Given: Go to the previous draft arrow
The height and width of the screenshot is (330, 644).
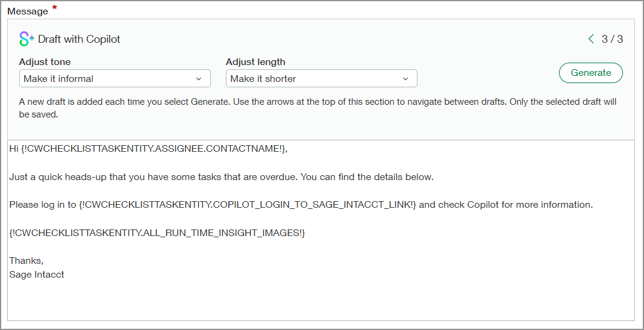Looking at the screenshot, I should click(x=591, y=39).
